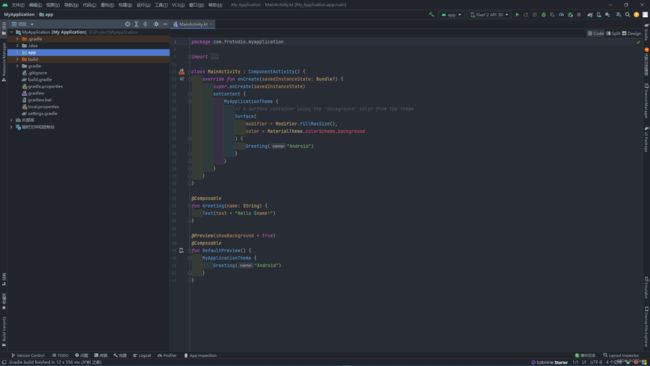This screenshot has width=650, height=366.
Task: Open the TODO tool window
Action: [61, 355]
